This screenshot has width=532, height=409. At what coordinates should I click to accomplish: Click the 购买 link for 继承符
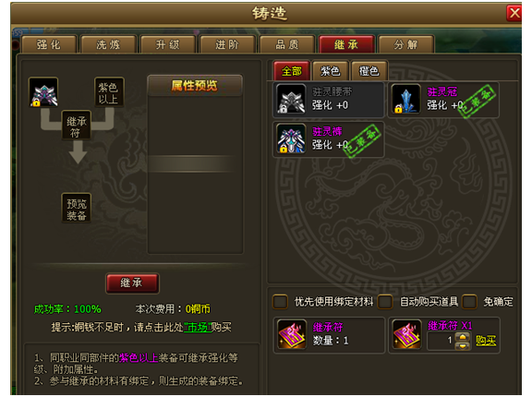point(486,341)
